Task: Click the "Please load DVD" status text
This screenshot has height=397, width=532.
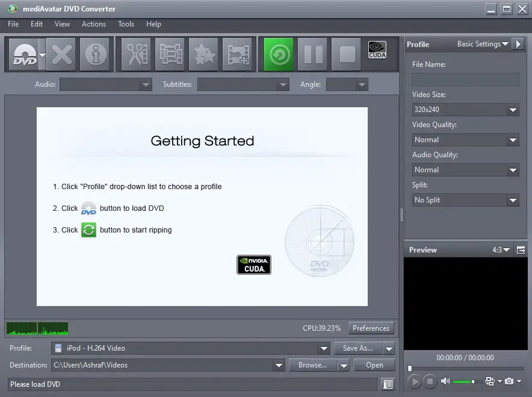Action: click(x=36, y=384)
